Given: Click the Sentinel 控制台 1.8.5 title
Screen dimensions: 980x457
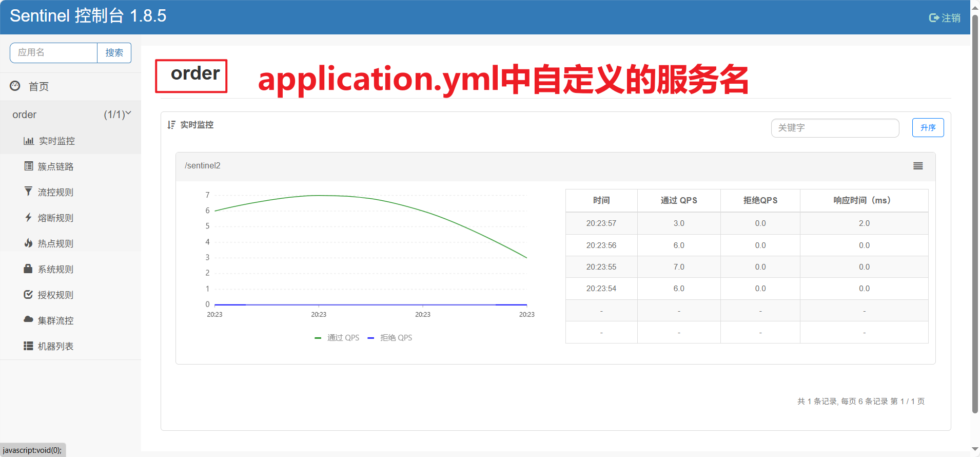Looking at the screenshot, I should click(88, 16).
